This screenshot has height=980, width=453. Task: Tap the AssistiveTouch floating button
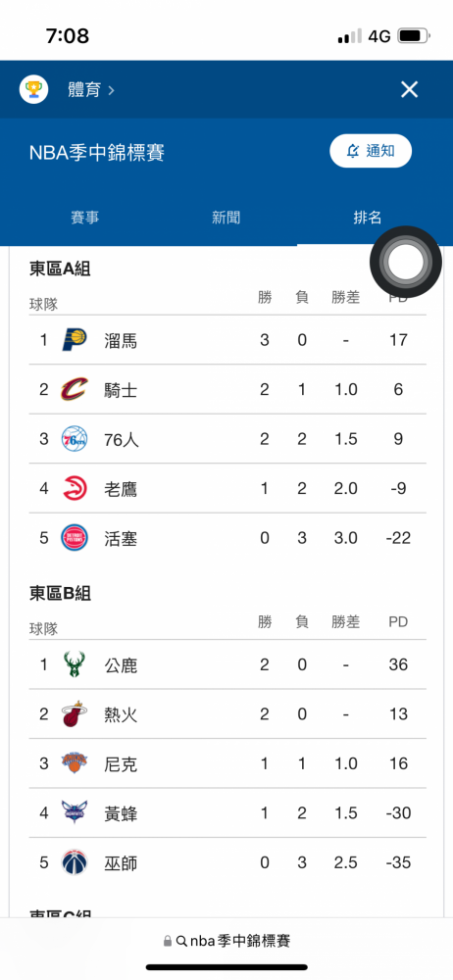click(406, 262)
